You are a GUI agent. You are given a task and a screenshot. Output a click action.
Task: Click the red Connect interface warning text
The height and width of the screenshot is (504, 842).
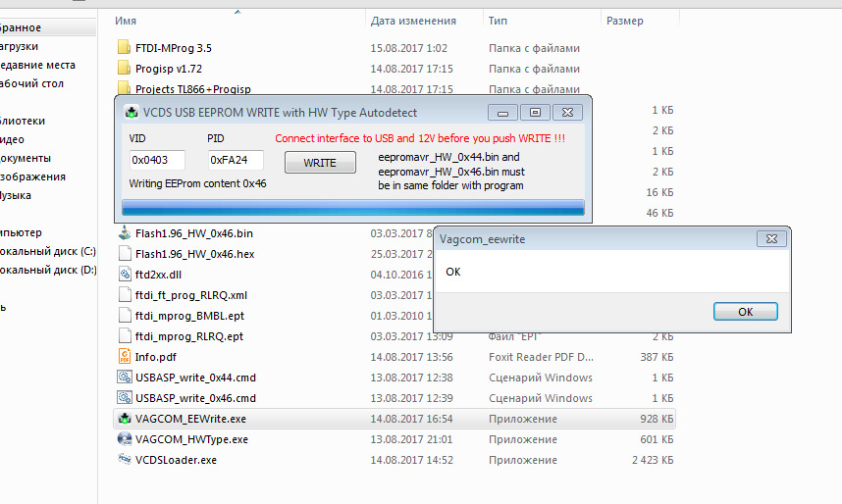point(420,138)
